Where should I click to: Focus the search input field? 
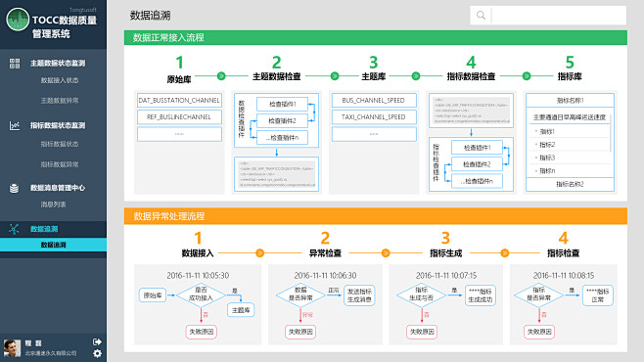(559, 16)
